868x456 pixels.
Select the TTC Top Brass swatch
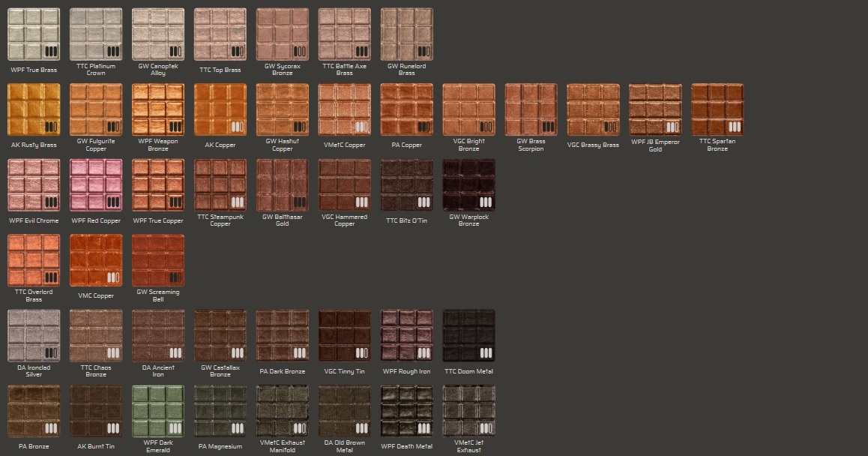[220, 34]
